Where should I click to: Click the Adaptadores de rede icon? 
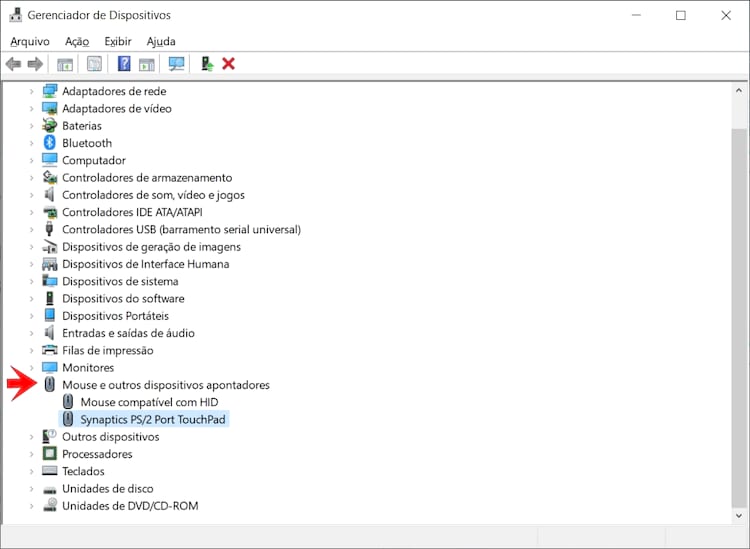49,91
